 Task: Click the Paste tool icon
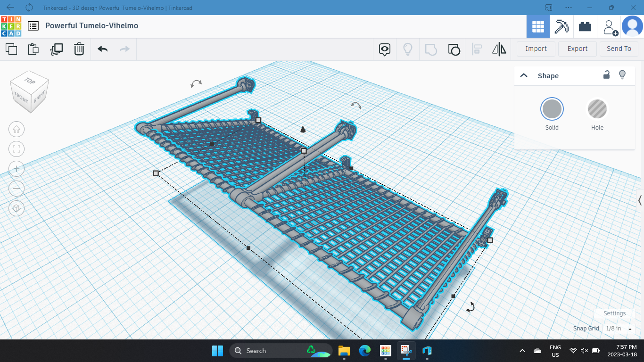click(33, 49)
